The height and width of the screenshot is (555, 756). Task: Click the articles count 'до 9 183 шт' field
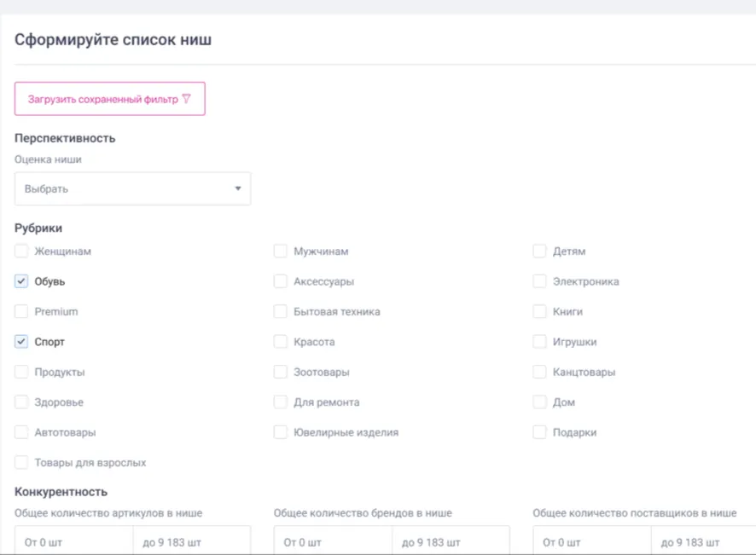[x=192, y=541]
